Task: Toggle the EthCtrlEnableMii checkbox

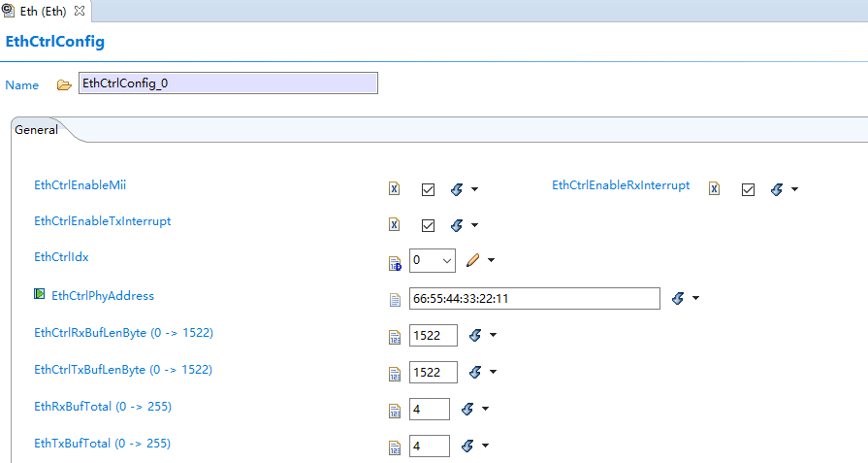Action: pos(428,189)
